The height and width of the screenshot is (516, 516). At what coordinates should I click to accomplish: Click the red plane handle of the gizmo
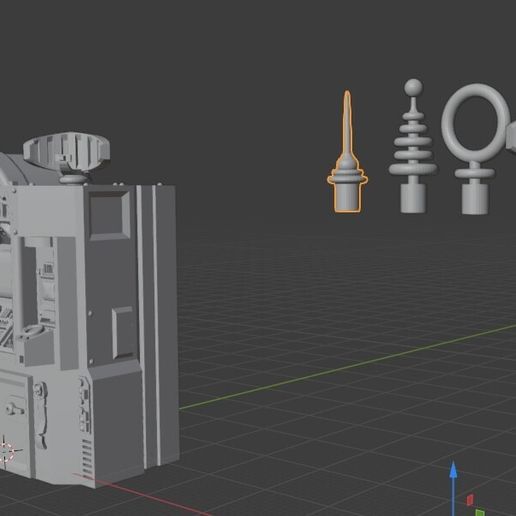[x=470, y=500]
